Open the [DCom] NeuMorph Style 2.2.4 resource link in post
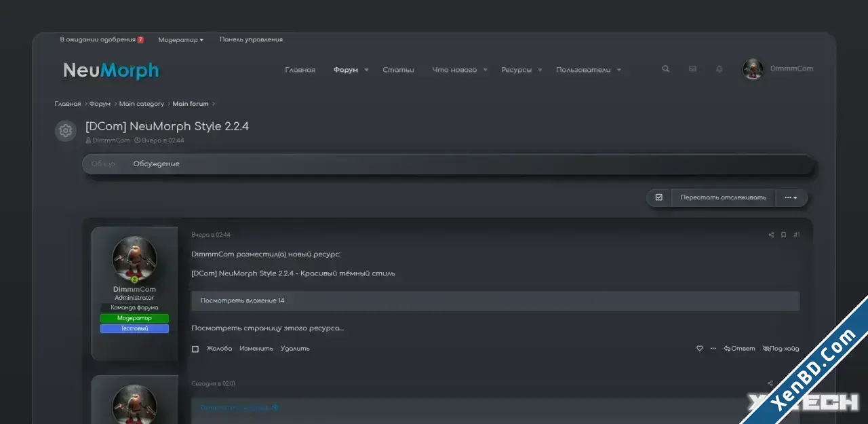868x424 pixels. tap(293, 273)
